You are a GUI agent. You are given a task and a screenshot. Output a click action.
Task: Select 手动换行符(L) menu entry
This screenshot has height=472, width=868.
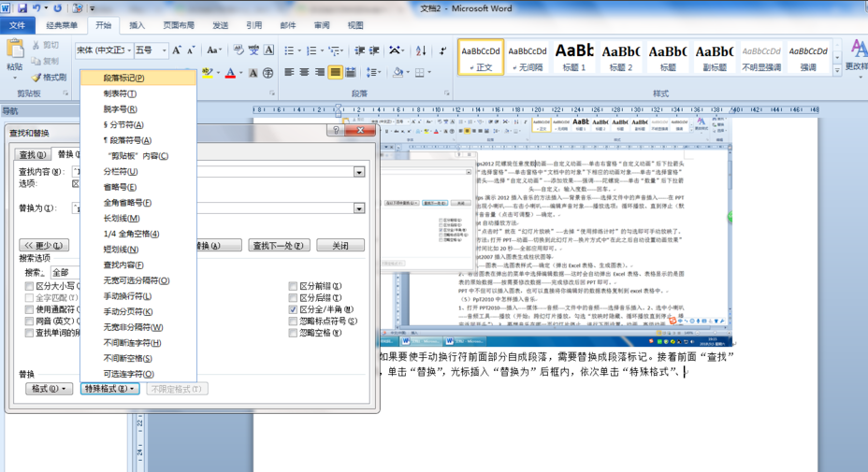pos(138,296)
